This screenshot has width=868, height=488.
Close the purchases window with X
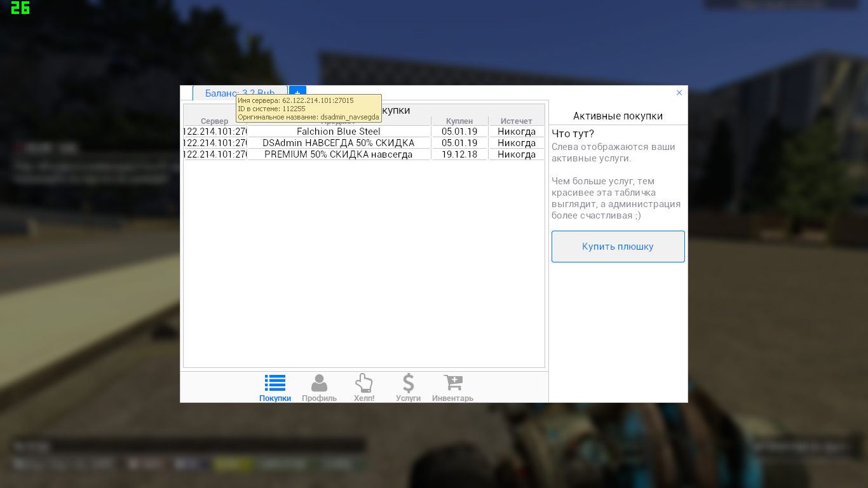(x=679, y=93)
